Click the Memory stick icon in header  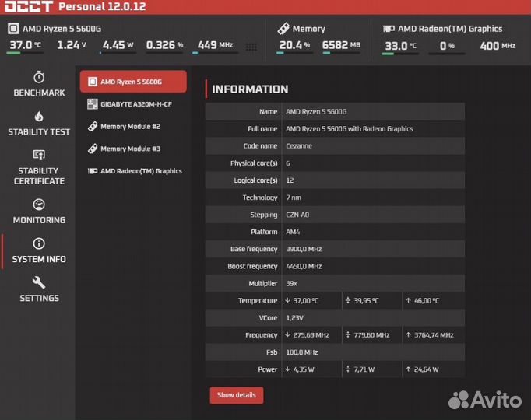pyautogui.click(x=283, y=29)
